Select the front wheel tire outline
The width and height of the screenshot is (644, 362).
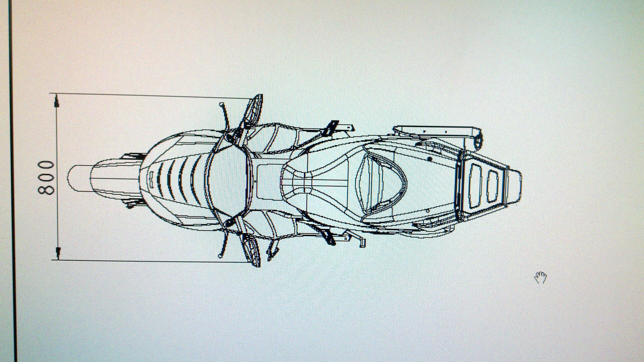click(x=79, y=178)
